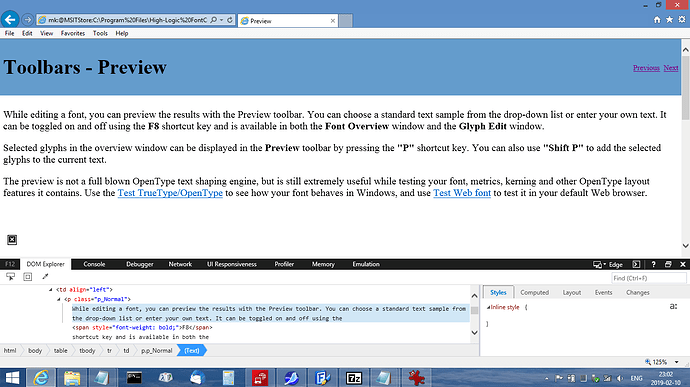Open the Emulation tab

click(x=366, y=264)
